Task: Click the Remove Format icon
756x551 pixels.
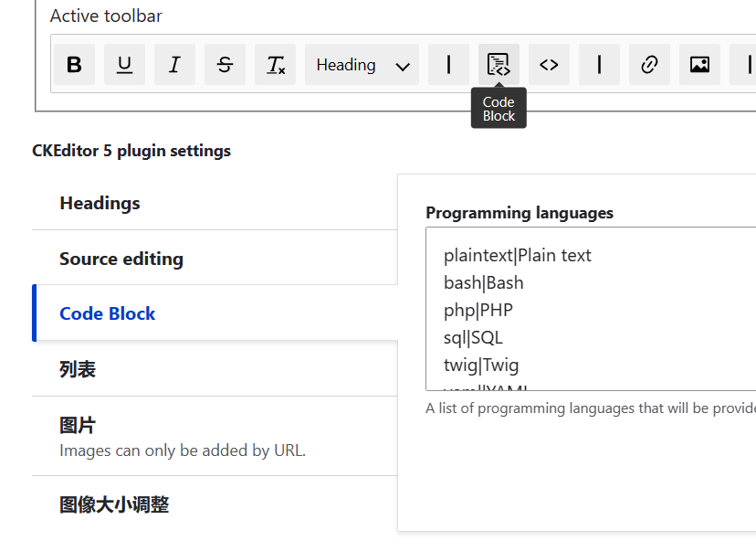Action: point(276,64)
